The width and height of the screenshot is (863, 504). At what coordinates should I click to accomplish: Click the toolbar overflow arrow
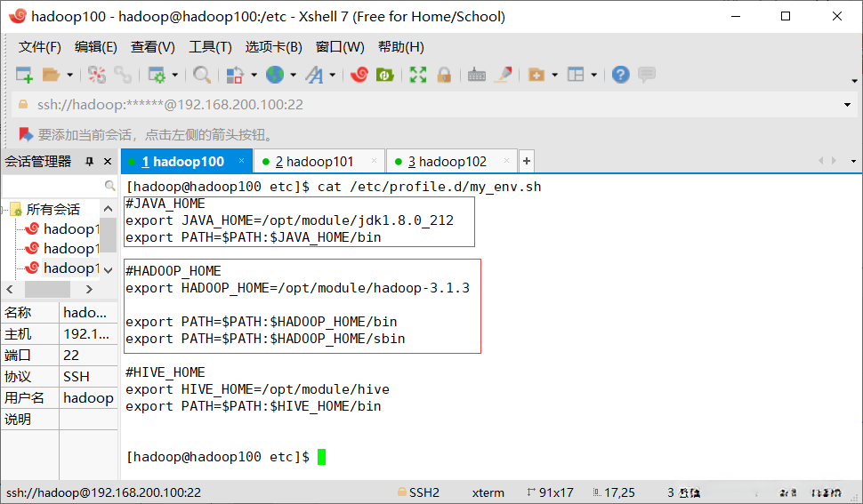(x=855, y=81)
